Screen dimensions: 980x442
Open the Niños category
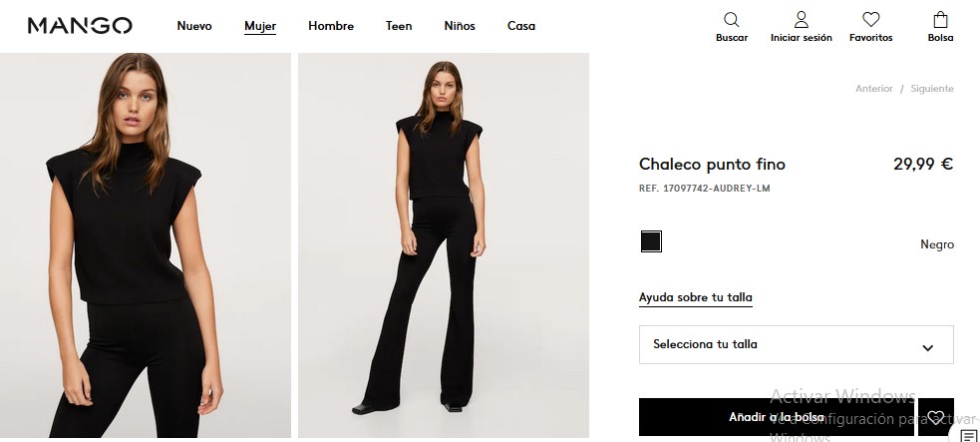(460, 26)
